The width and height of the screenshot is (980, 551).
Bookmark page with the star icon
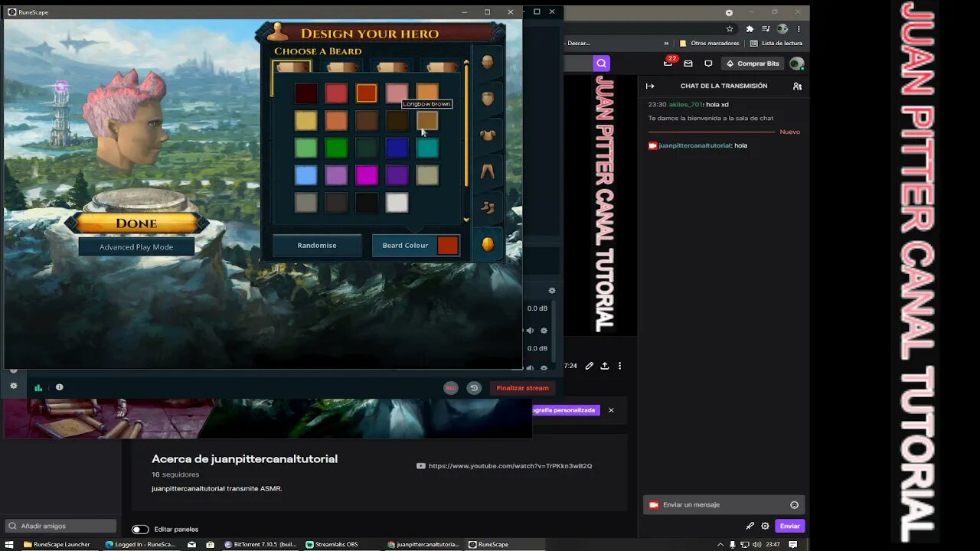click(x=730, y=28)
